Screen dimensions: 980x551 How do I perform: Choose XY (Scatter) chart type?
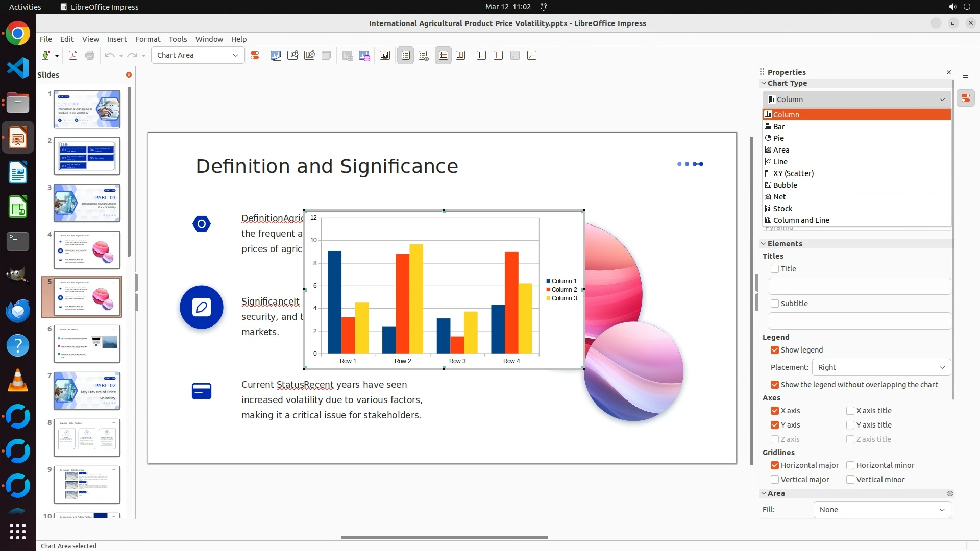coord(793,173)
